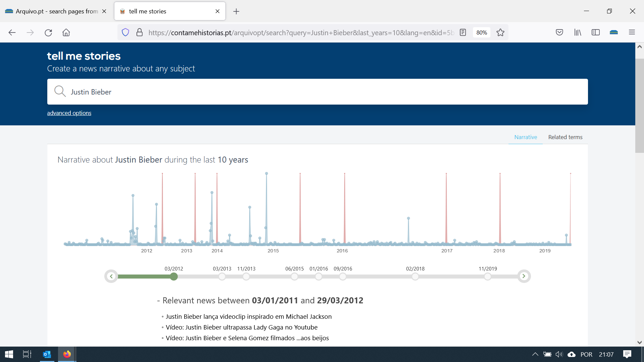Screen dimensions: 644x362
Task: Open news about Bieber surpassing Lady Gaga
Action: click(x=241, y=327)
